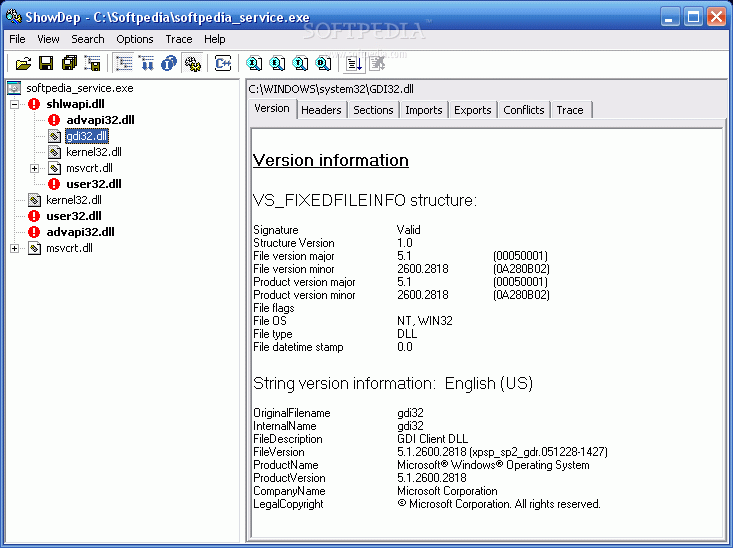Click red error icon beside shlwapi.dll
The width and height of the screenshot is (733, 548).
tap(34, 104)
